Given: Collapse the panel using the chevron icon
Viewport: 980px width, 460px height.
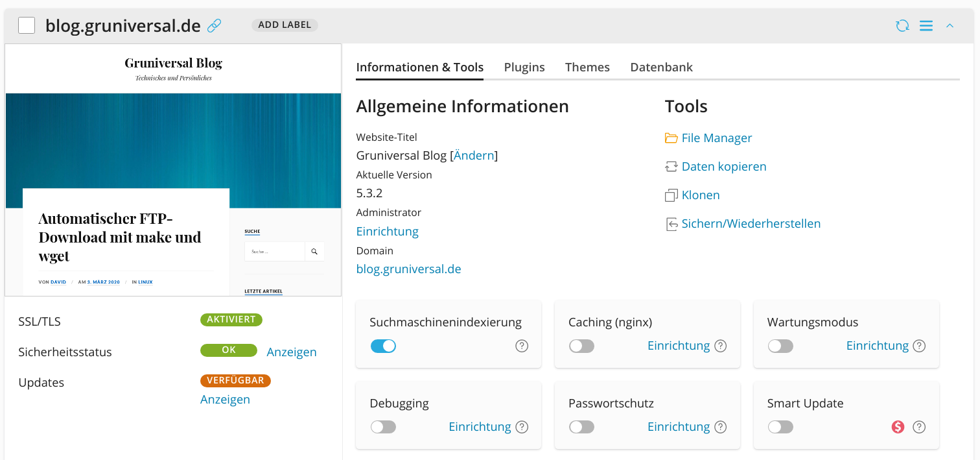Looking at the screenshot, I should point(950,25).
